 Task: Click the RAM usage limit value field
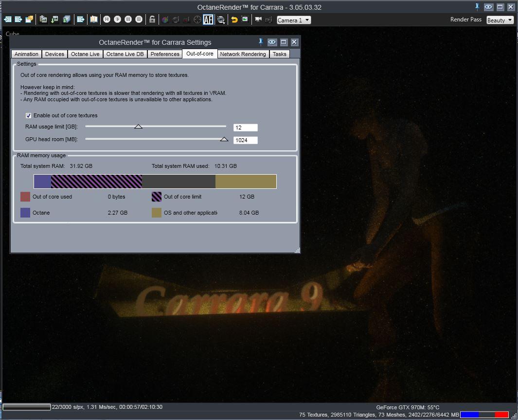pos(246,128)
